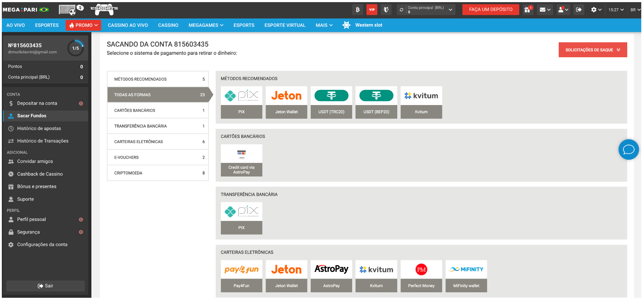
Task: Select CARTÕES BANCÁRIOS category
Action: (158, 111)
